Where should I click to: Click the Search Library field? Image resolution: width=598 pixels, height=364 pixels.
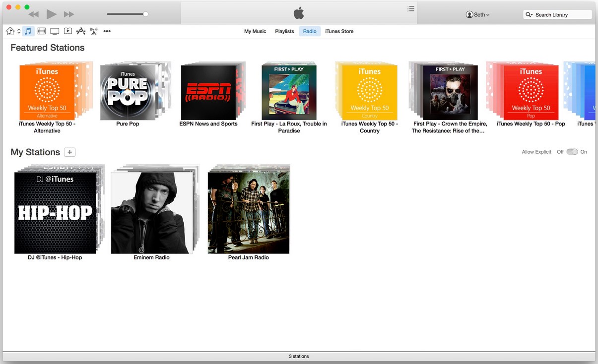coord(557,15)
